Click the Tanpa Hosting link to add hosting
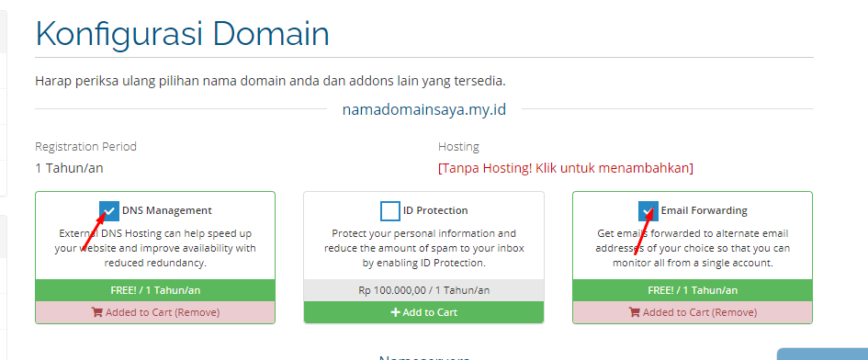 (x=565, y=168)
